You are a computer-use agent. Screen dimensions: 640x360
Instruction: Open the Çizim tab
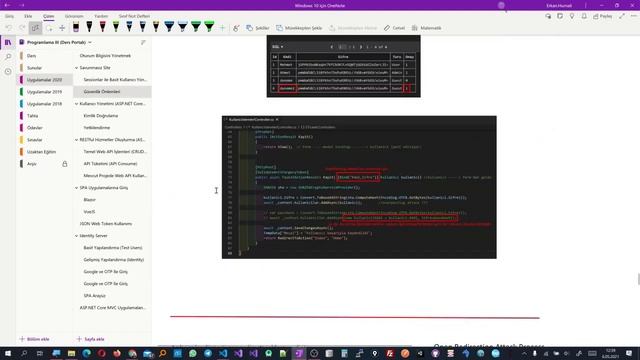pyautogui.click(x=49, y=16)
